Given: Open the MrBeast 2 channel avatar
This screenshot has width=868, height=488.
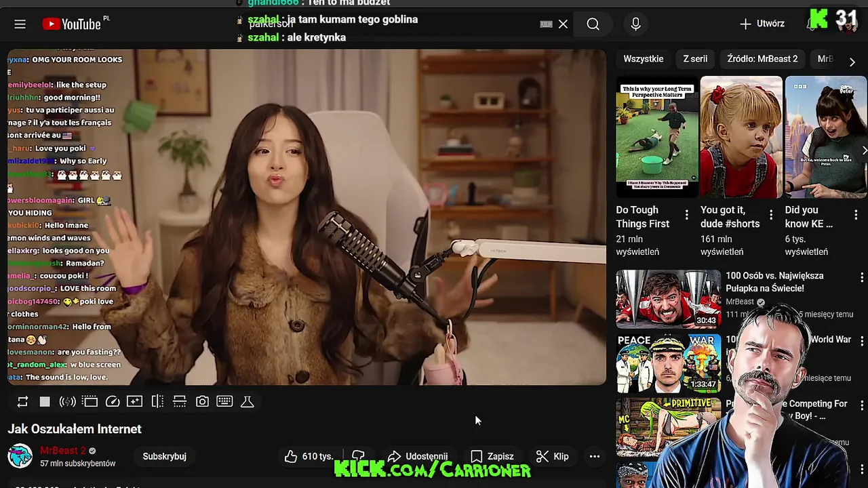Looking at the screenshot, I should click(x=20, y=456).
